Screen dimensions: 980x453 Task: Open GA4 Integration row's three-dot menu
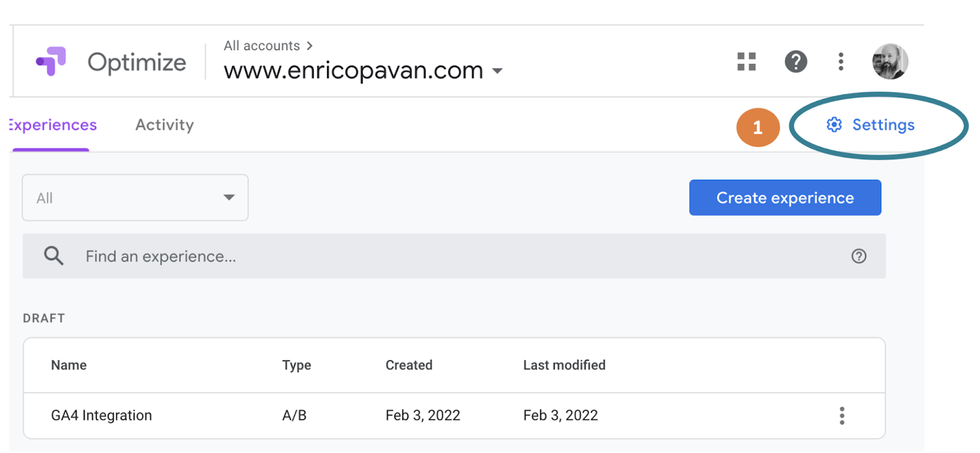[x=842, y=416]
